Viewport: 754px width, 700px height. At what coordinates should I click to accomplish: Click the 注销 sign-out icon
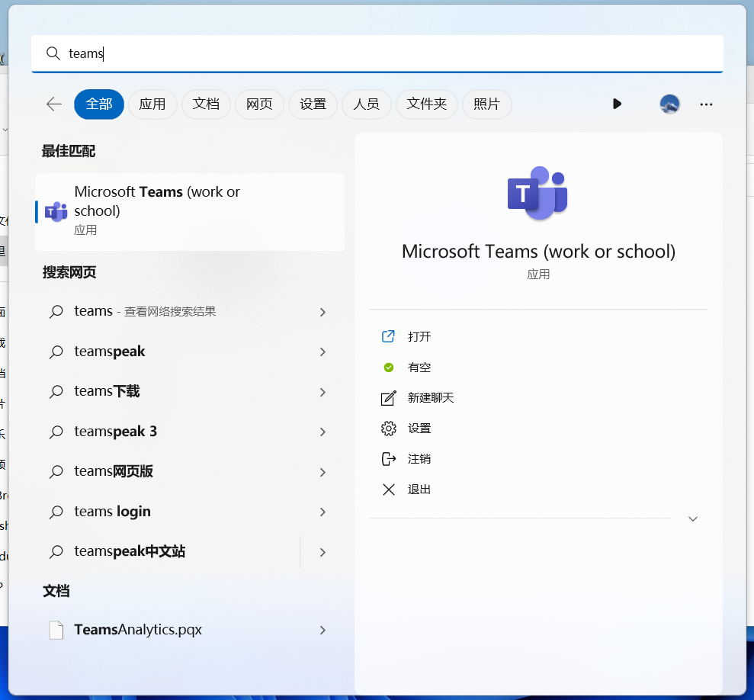point(389,459)
